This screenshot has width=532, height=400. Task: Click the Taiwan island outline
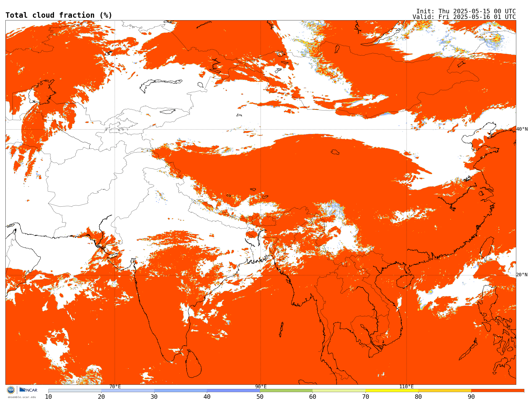[x=487, y=248]
